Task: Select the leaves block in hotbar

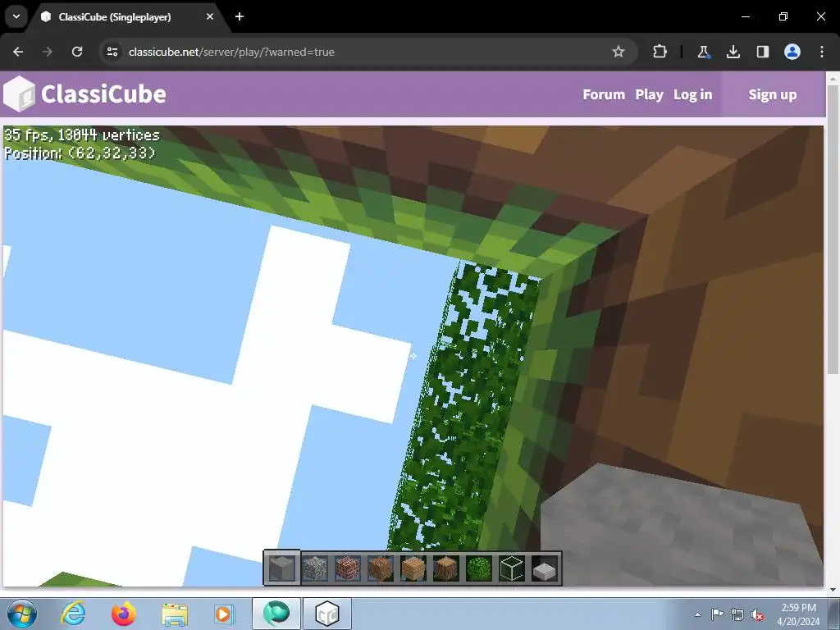Action: [x=479, y=568]
